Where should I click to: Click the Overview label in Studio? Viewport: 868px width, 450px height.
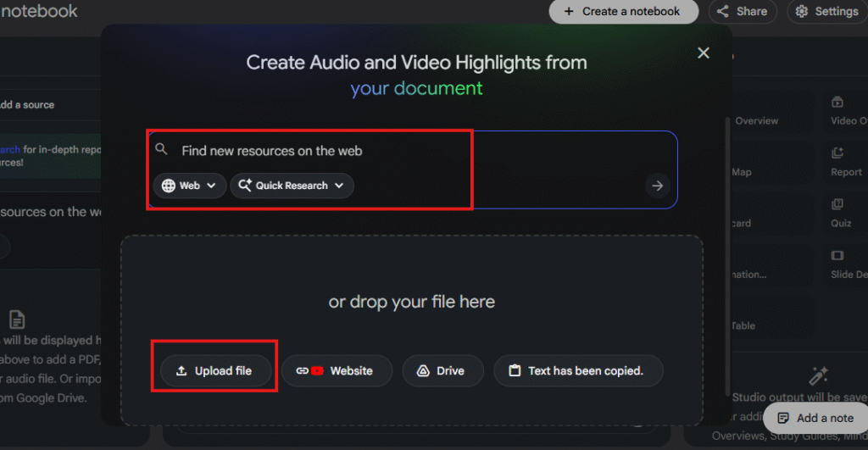coord(756,120)
